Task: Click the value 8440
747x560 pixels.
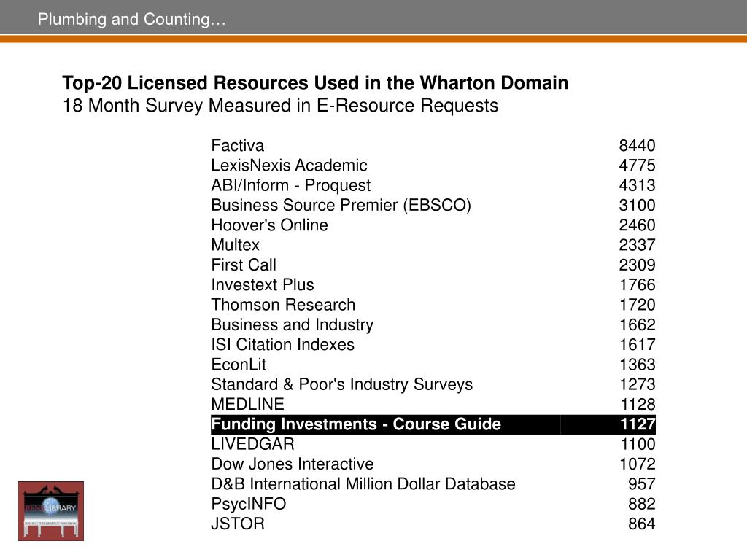Action: tap(637, 145)
